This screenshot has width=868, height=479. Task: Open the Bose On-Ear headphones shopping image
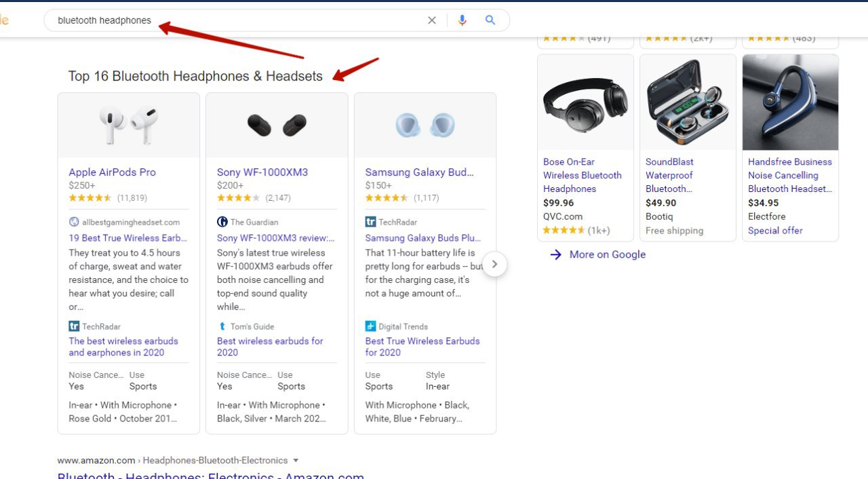(585, 102)
